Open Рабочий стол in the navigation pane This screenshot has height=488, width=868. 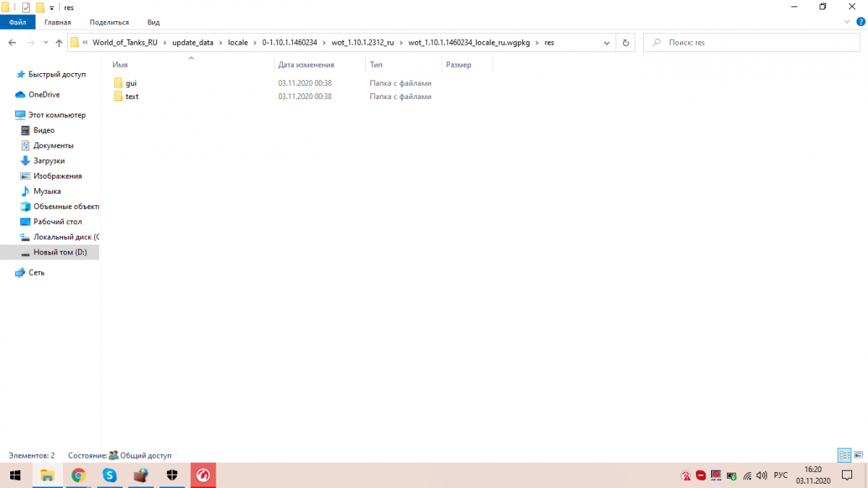point(57,221)
